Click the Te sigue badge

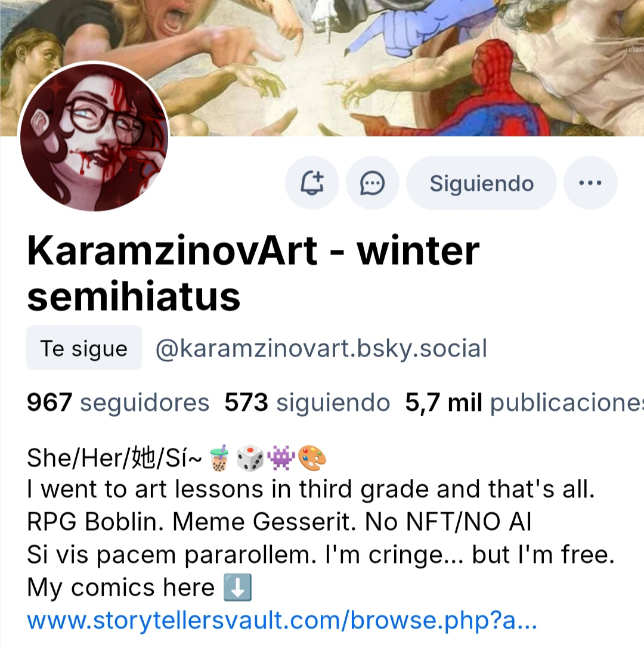click(84, 348)
